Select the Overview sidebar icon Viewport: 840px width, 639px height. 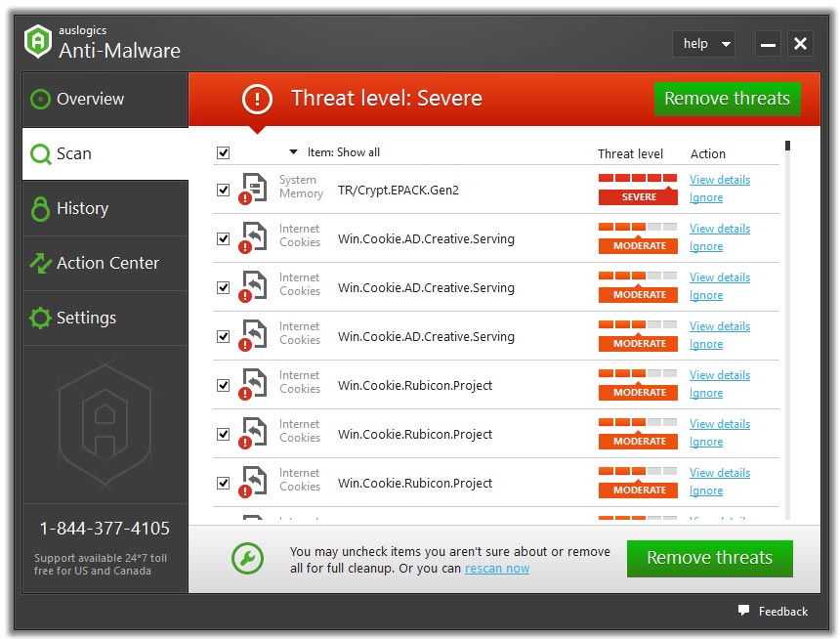tap(41, 99)
